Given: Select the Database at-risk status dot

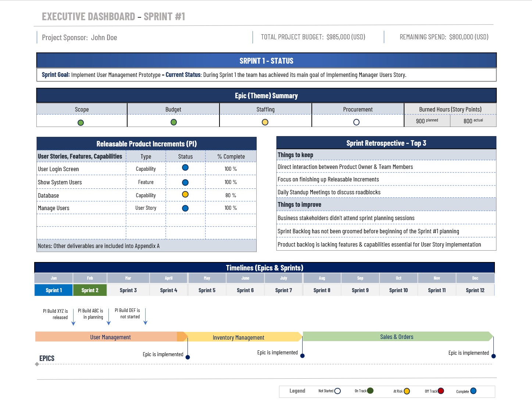Looking at the screenshot, I should click(x=185, y=194).
